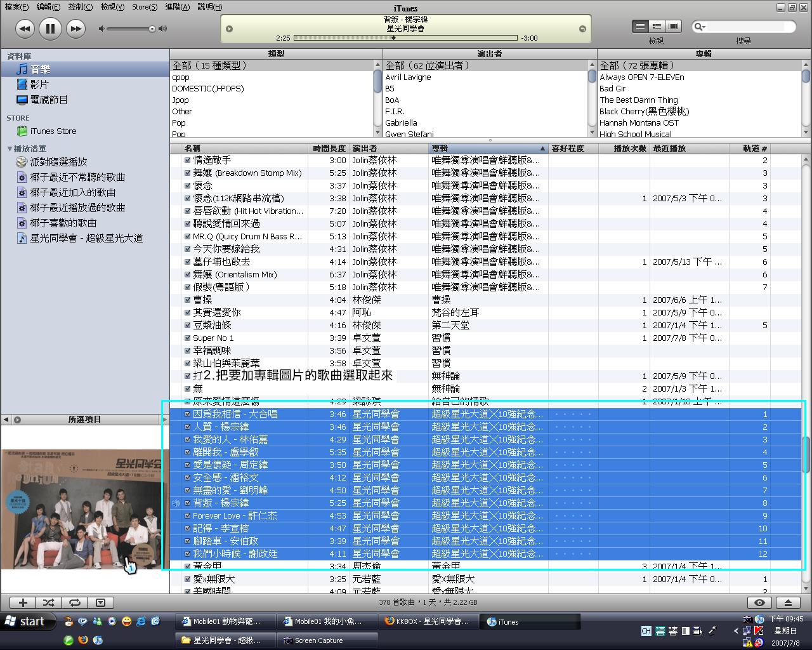Uncheck the song Super No 1
This screenshot has width=812, height=650.
coord(187,338)
